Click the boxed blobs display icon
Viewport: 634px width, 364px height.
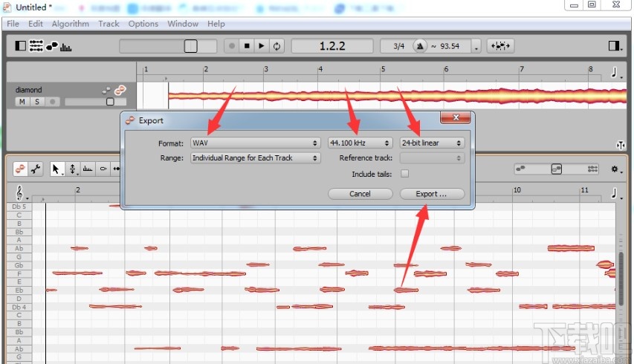(x=557, y=169)
